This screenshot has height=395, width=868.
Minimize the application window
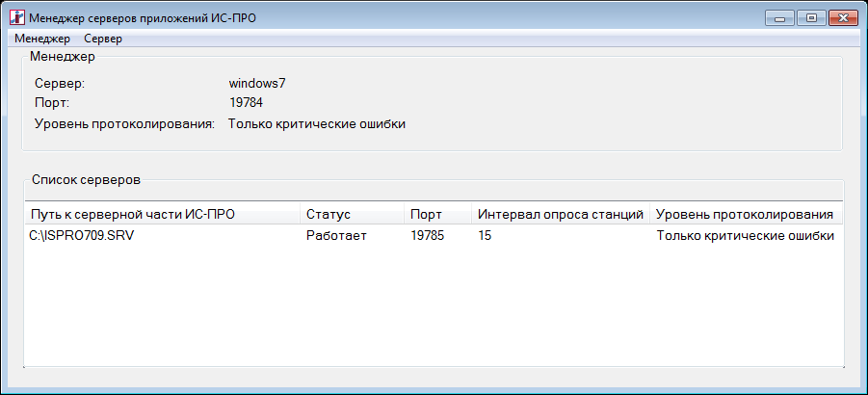coord(780,18)
